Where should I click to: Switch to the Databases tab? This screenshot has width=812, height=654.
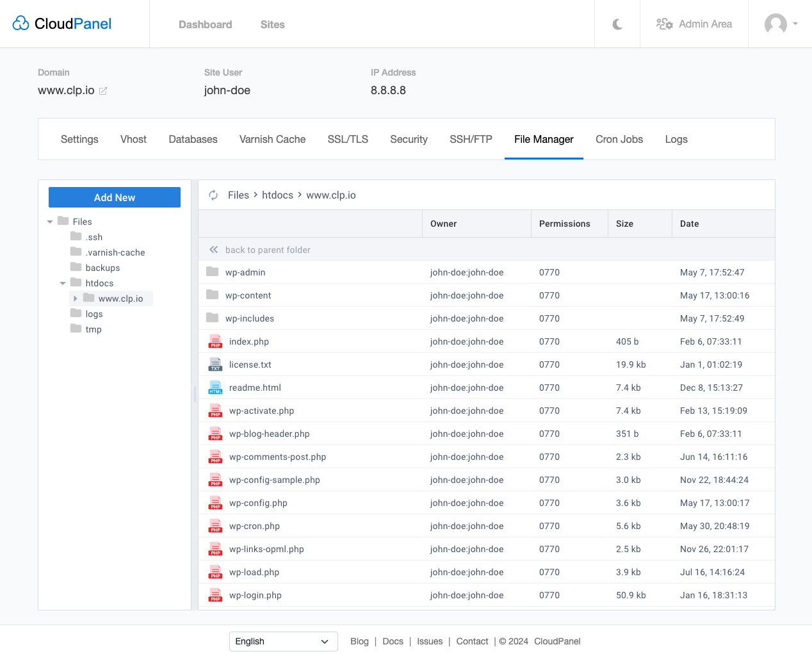(x=193, y=139)
